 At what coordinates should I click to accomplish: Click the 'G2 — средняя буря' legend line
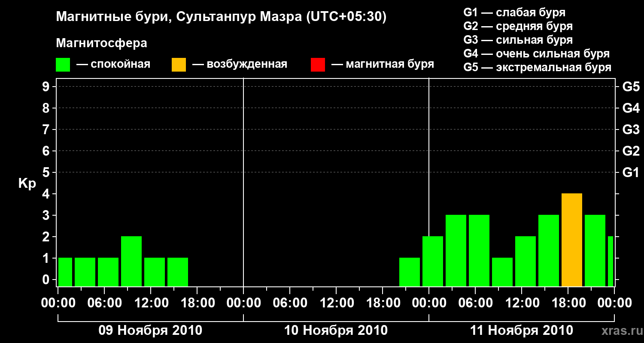click(518, 26)
